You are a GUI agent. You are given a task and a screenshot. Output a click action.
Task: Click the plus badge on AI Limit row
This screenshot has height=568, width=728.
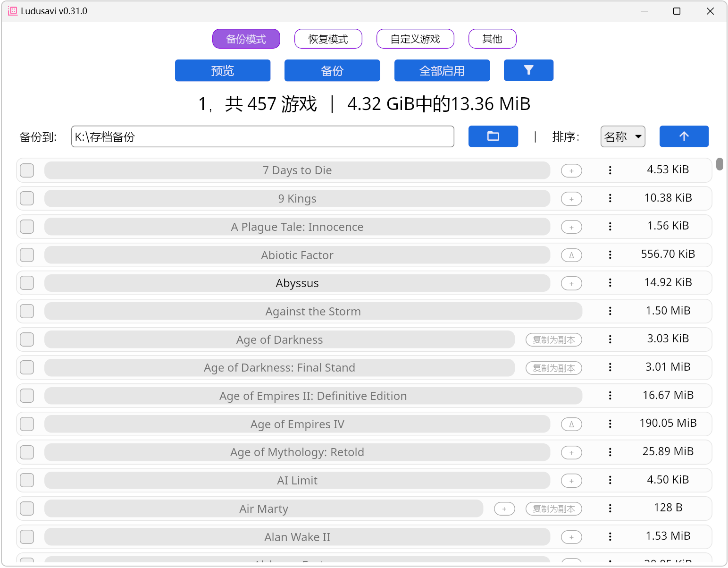(x=571, y=481)
